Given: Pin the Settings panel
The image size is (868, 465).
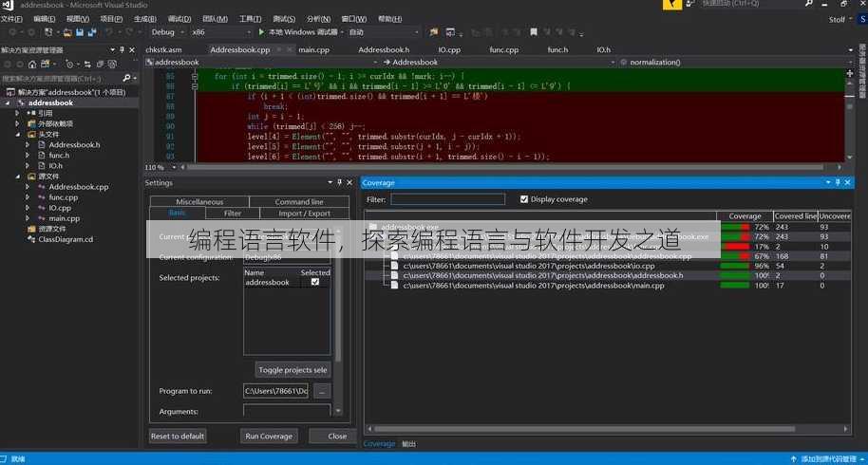Looking at the screenshot, I should [339, 182].
